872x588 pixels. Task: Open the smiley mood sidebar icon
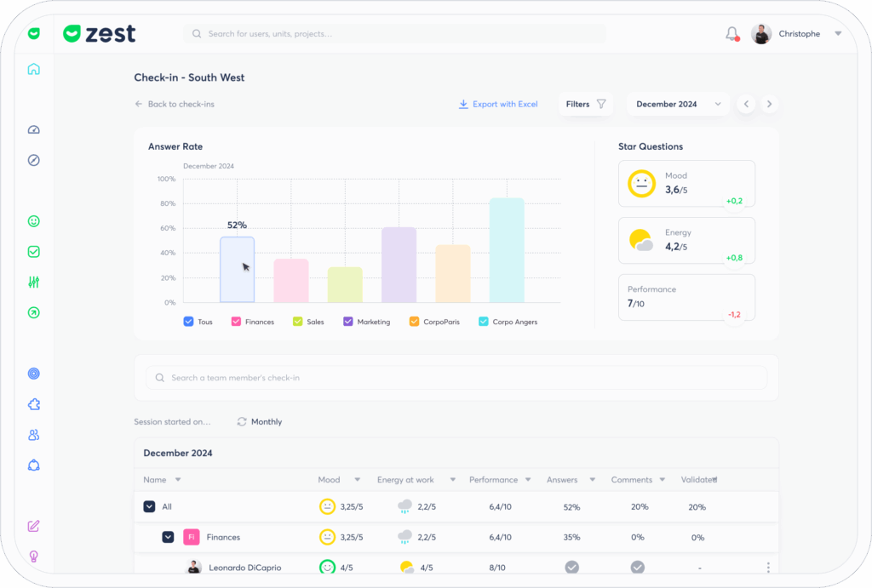(34, 221)
